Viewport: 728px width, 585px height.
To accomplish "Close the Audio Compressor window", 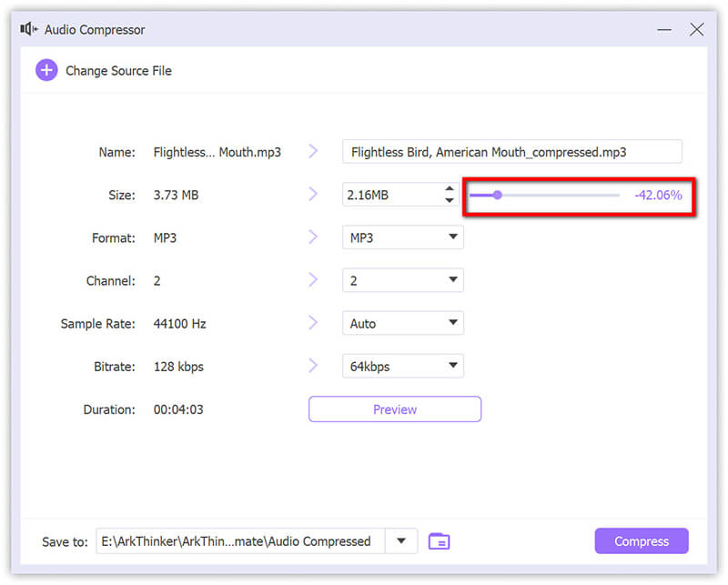I will 696,30.
